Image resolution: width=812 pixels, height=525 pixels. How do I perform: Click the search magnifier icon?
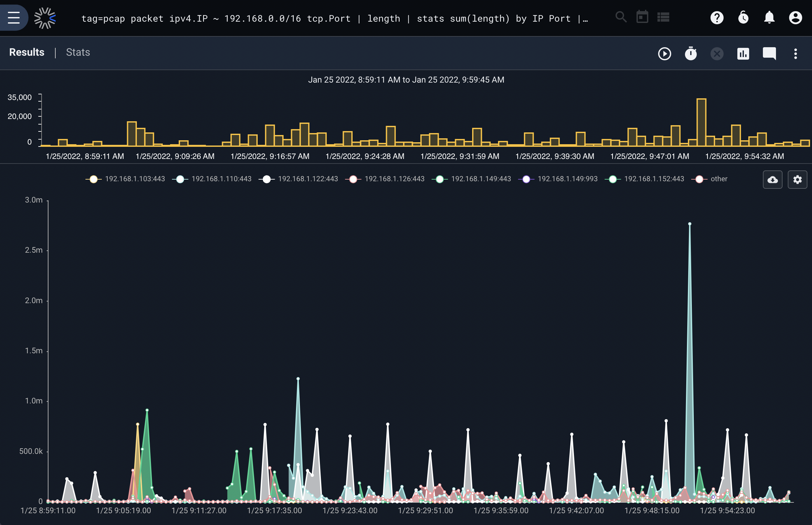621,17
